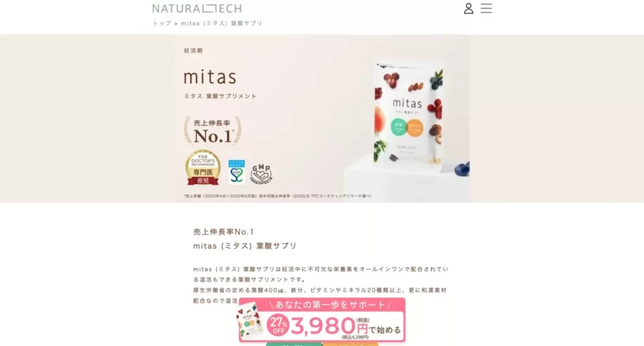Click the 3,980円で始める price banner

coord(322,320)
